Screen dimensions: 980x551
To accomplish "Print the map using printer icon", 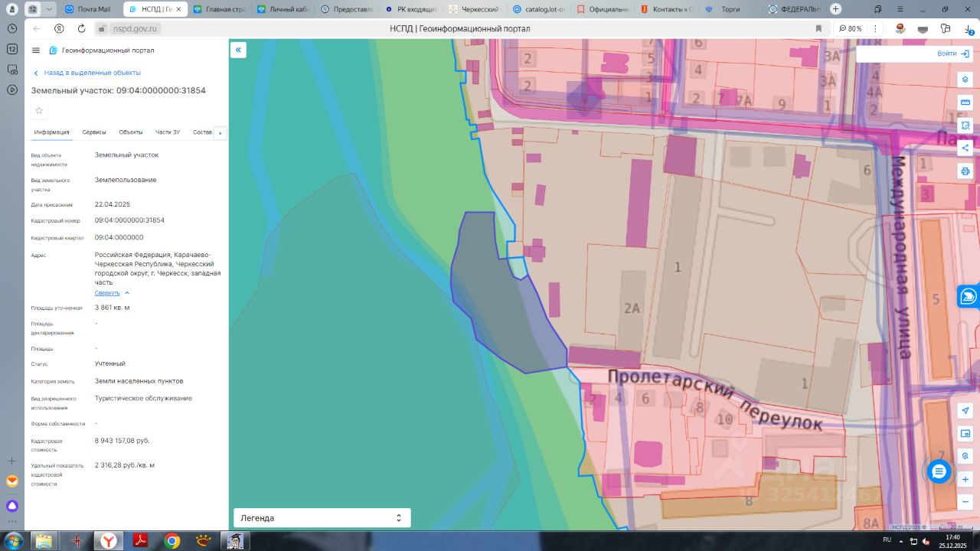I will [x=965, y=171].
